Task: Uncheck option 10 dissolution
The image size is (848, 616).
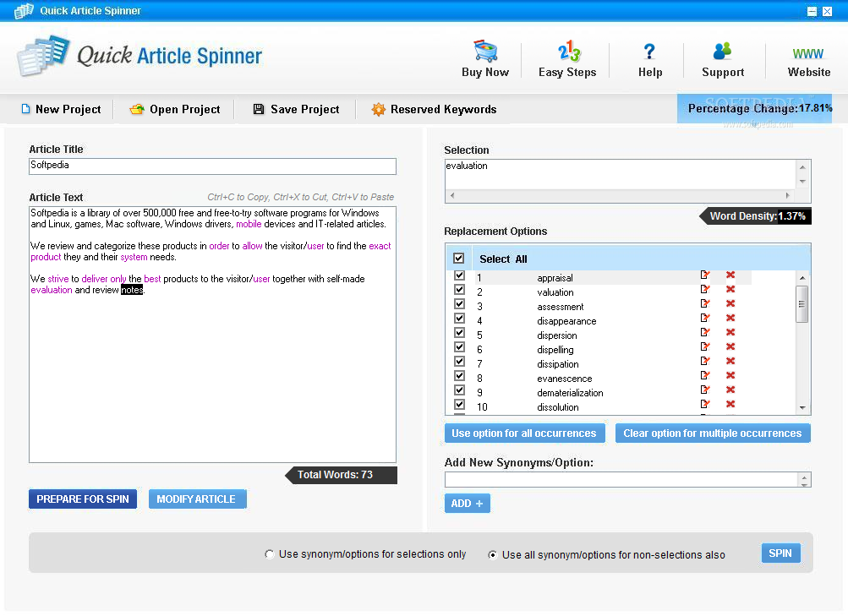Action: click(459, 404)
